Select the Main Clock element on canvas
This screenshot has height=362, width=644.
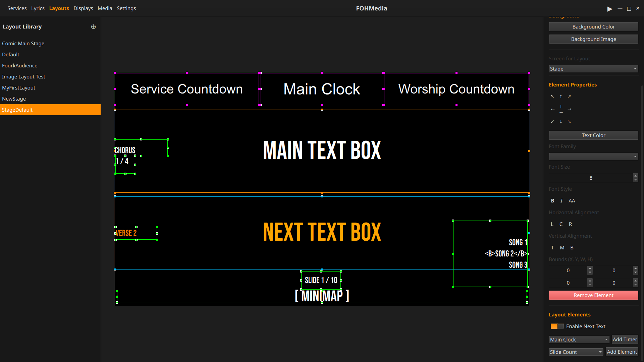point(322,89)
